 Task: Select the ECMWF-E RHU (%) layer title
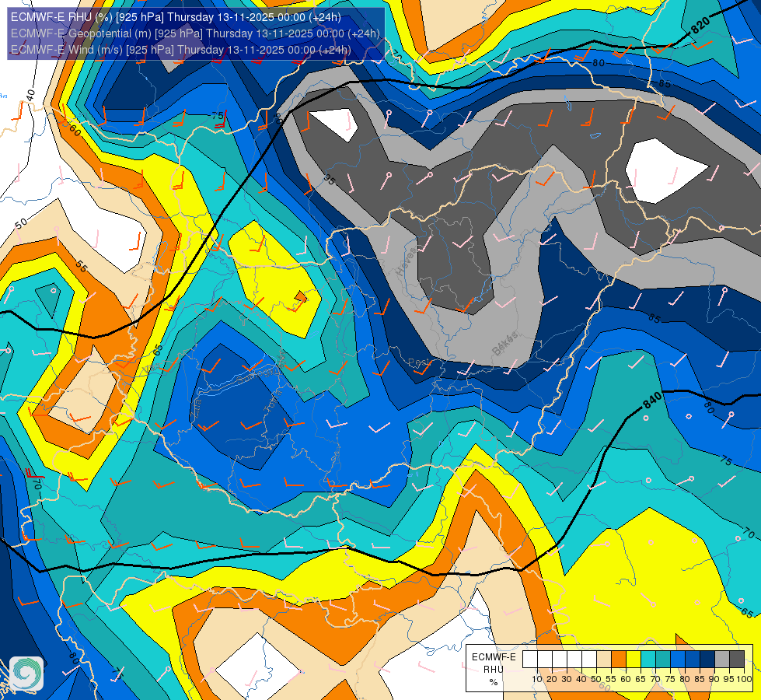point(176,17)
